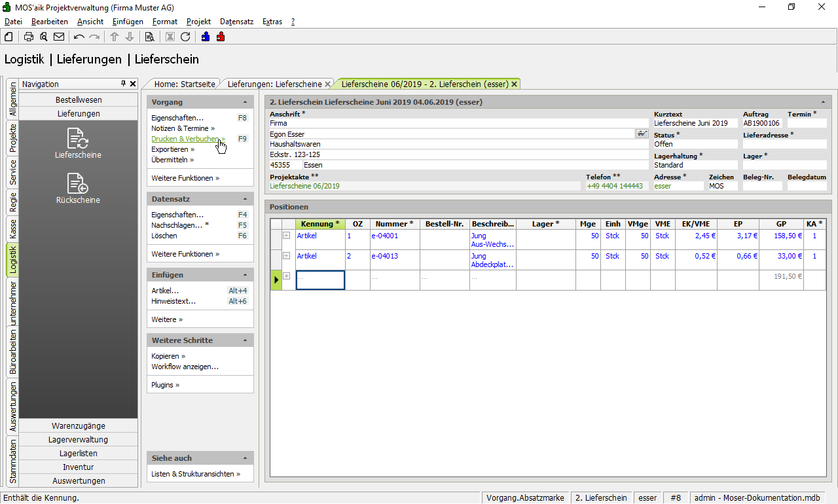The image size is (838, 504).
Task: Close the Lieferungen: Lieferscheine tab
Action: pos(328,84)
